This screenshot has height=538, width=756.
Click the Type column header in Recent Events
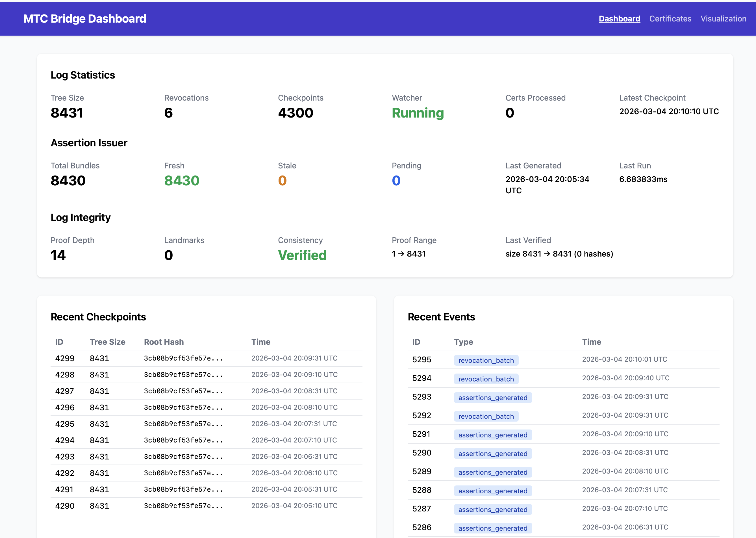pyautogui.click(x=463, y=342)
